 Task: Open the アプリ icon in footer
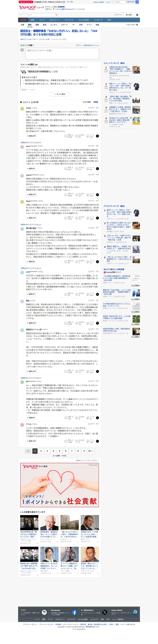click(x=44, y=612)
